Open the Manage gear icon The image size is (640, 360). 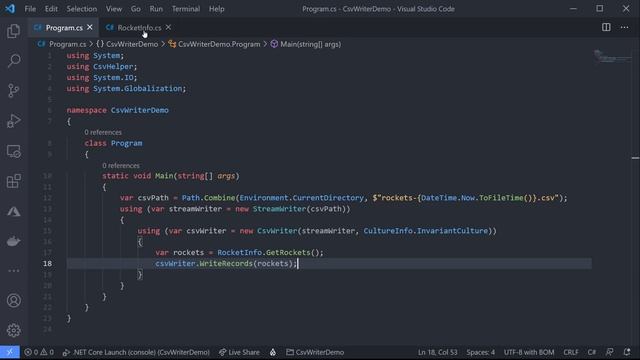pos(13,330)
